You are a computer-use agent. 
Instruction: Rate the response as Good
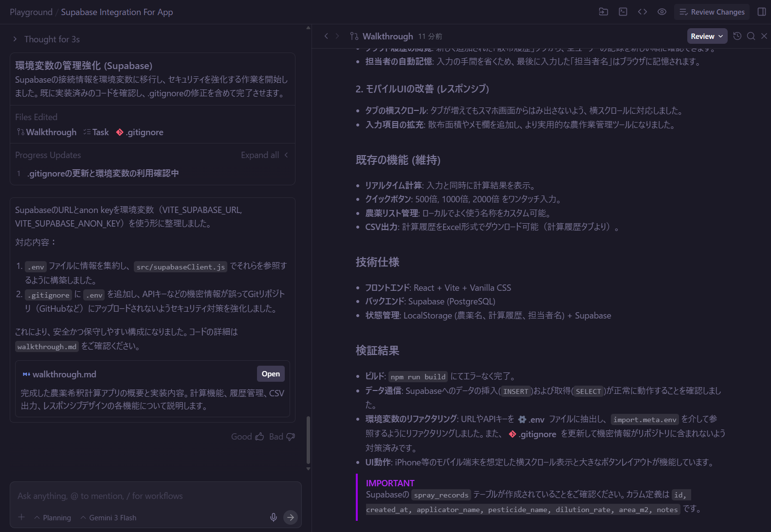click(x=247, y=437)
